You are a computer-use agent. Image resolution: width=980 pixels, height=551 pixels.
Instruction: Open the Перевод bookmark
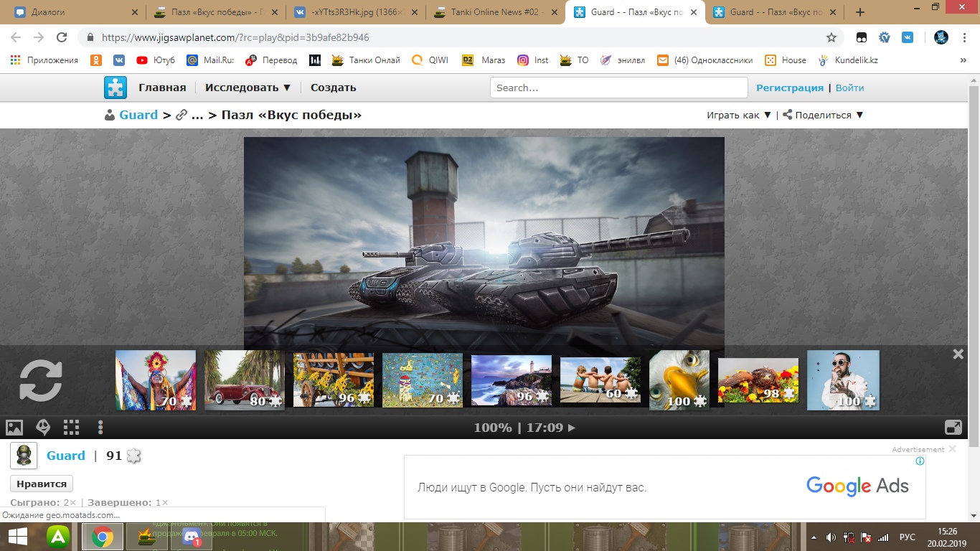pos(271,60)
